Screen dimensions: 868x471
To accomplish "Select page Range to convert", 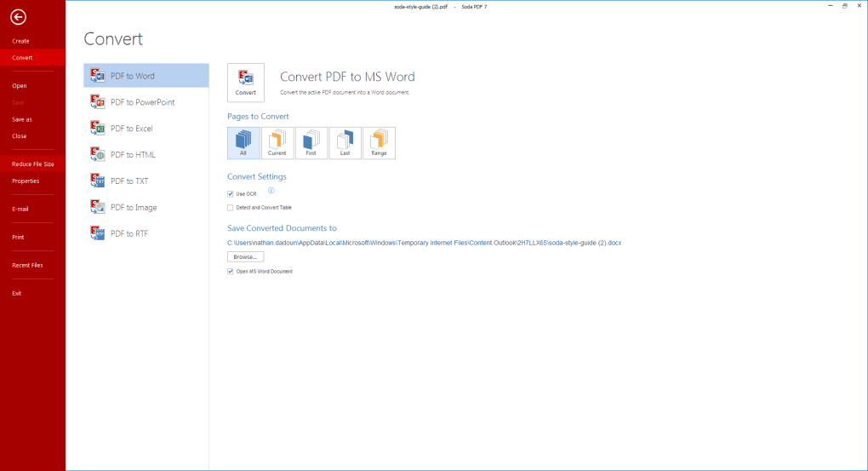I will [380, 143].
